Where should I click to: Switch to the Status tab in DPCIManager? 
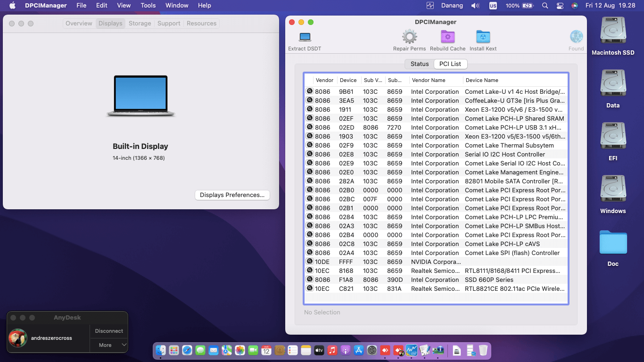click(420, 64)
